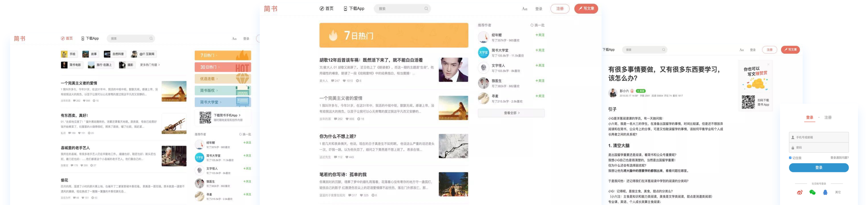Click the QQ penguin login icon
868x205 pixels.
(x=825, y=192)
